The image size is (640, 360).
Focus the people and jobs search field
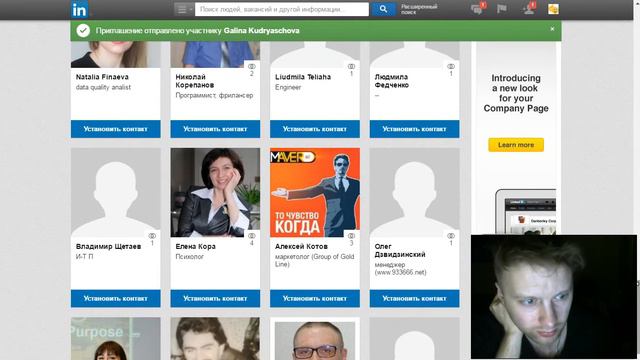pyautogui.click(x=282, y=9)
